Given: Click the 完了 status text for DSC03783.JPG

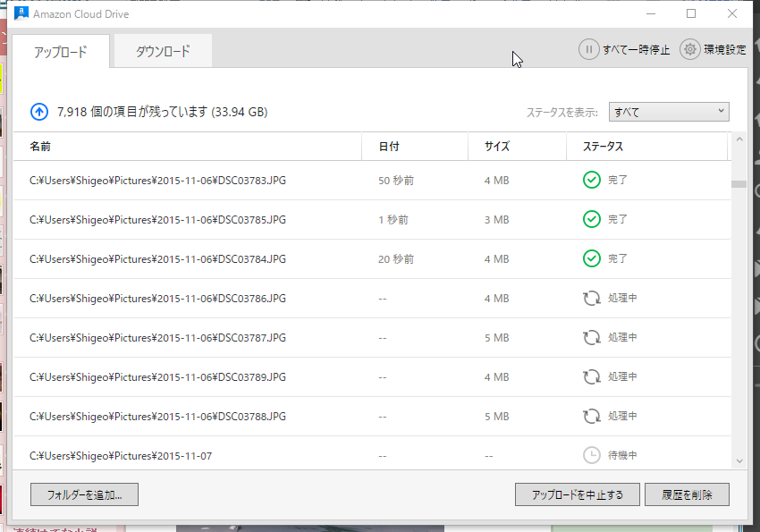Looking at the screenshot, I should coord(618,181).
